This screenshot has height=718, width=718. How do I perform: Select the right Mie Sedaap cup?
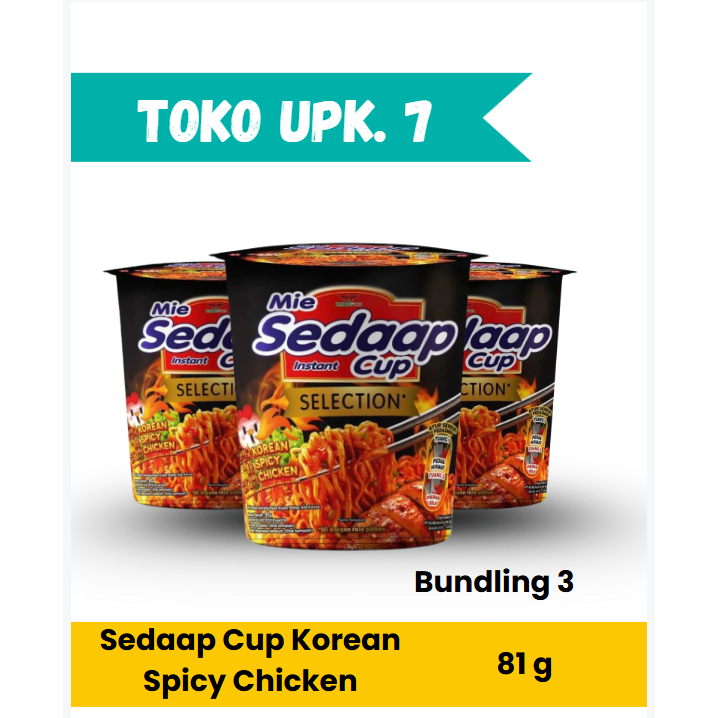point(515,385)
